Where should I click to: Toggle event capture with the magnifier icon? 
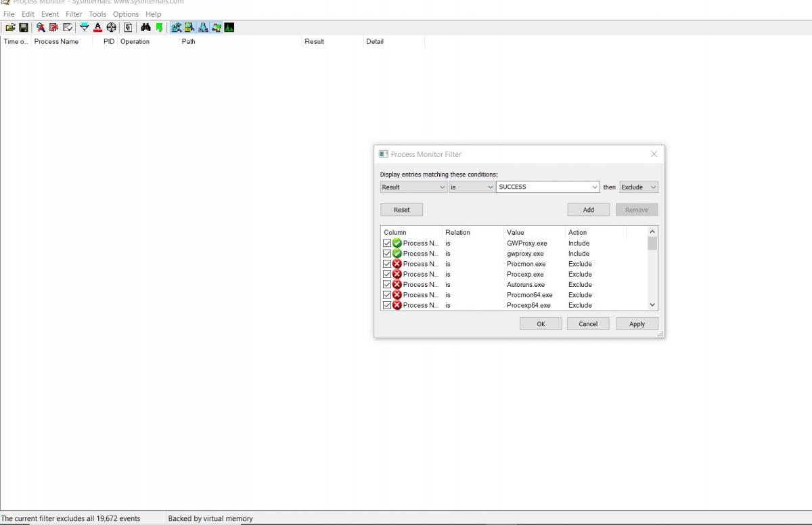pos(41,28)
